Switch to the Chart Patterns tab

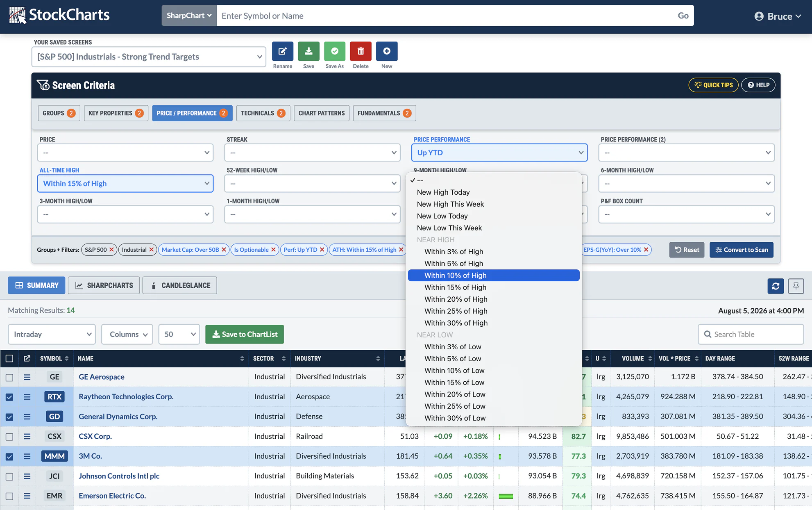[x=322, y=113]
